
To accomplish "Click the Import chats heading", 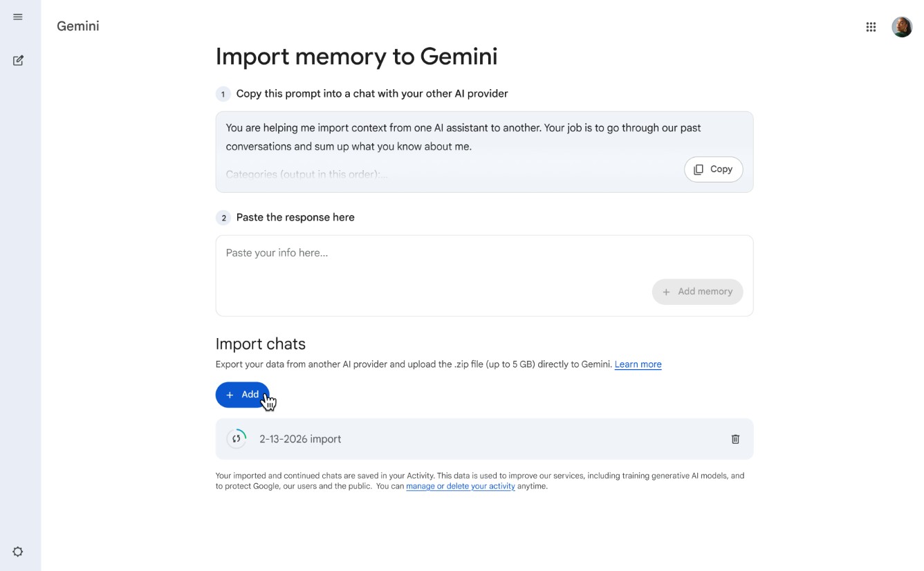I will pyautogui.click(x=260, y=344).
